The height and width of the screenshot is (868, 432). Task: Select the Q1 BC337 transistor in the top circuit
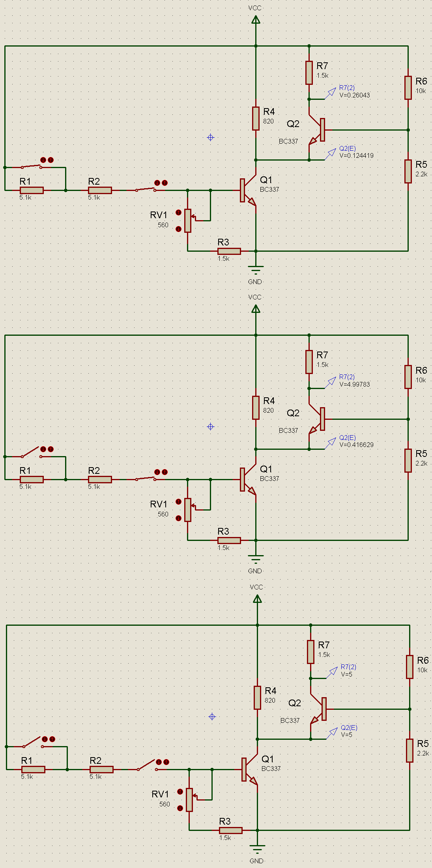(248, 190)
